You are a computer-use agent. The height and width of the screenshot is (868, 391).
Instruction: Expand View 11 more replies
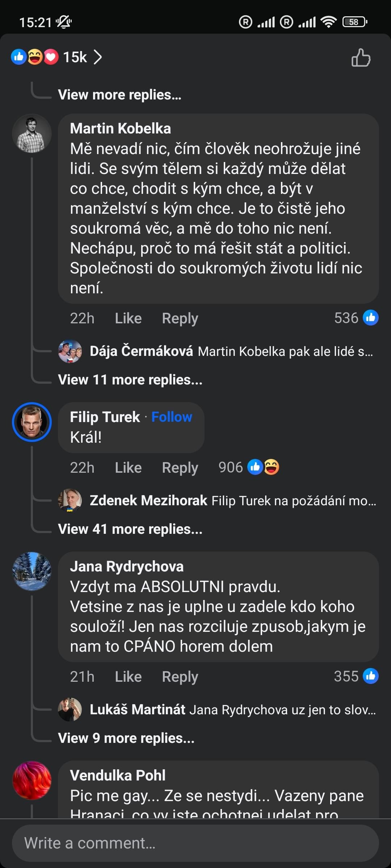pos(130,380)
